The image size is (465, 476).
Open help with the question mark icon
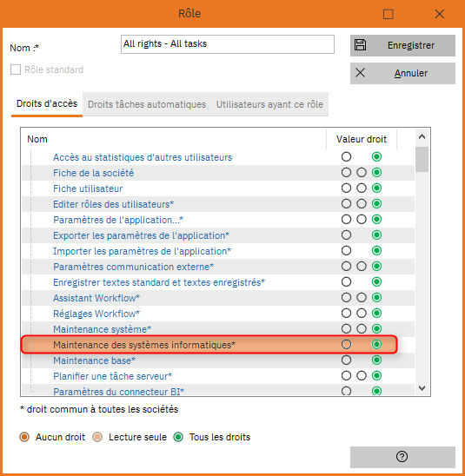[x=402, y=456]
